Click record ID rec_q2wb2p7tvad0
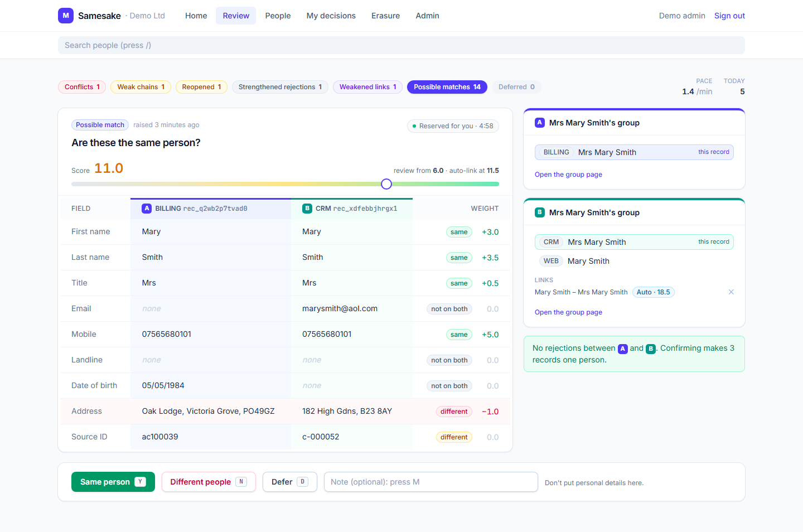Image resolution: width=803 pixels, height=532 pixels. [x=215, y=209]
